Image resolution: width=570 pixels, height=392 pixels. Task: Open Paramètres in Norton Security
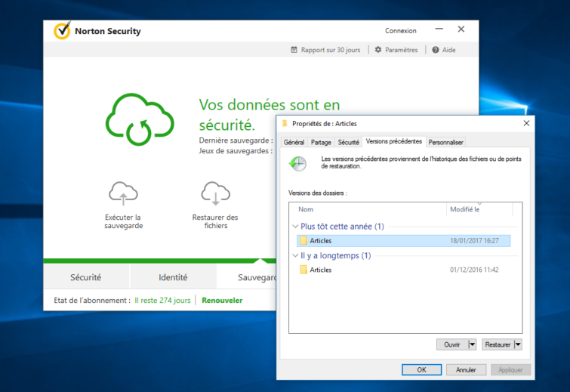point(402,50)
